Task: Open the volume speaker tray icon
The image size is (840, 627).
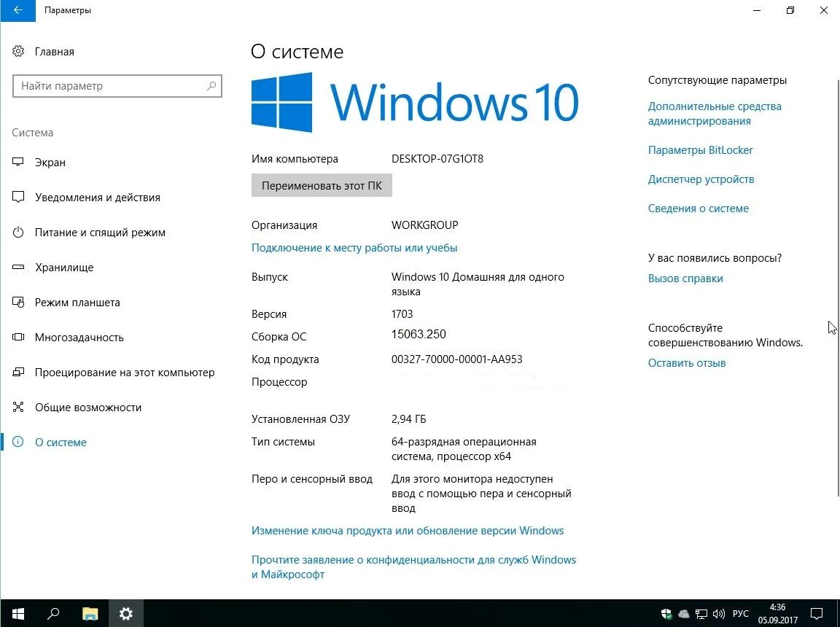Action: click(718, 614)
